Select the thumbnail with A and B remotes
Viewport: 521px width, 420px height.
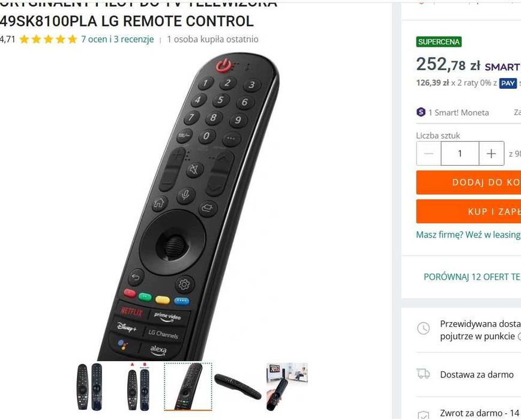coord(139,387)
